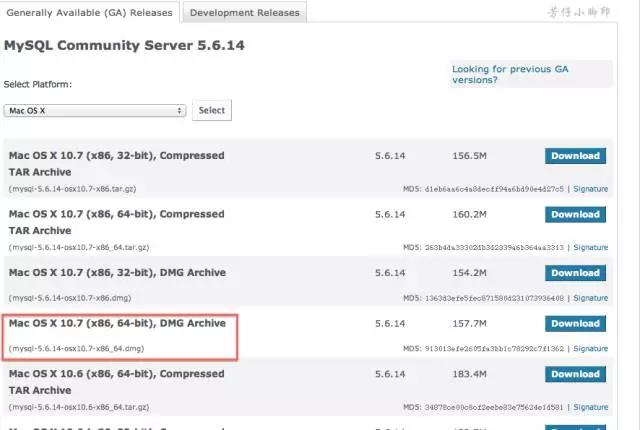Image resolution: width=640 pixels, height=430 pixels.
Task: Open Signature link for mysql-5.6.14-osx10.6-x86_64.tar.gz
Action: [x=590, y=407]
